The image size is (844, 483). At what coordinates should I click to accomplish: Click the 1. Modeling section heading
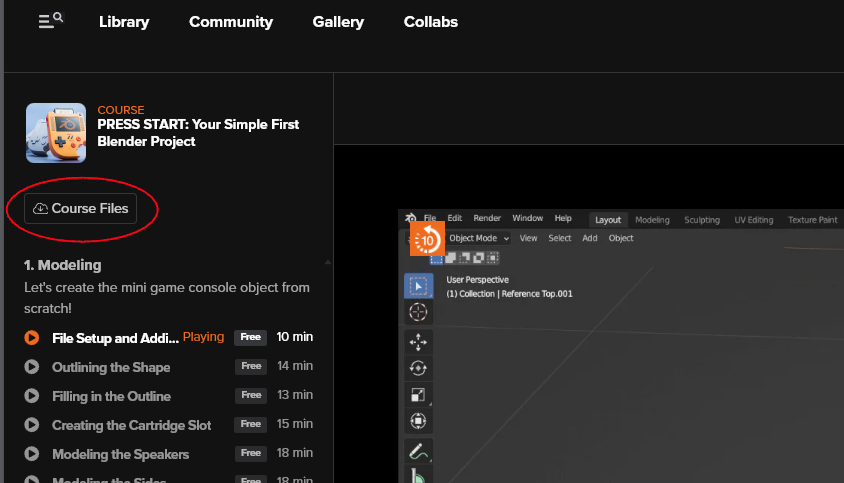62,265
